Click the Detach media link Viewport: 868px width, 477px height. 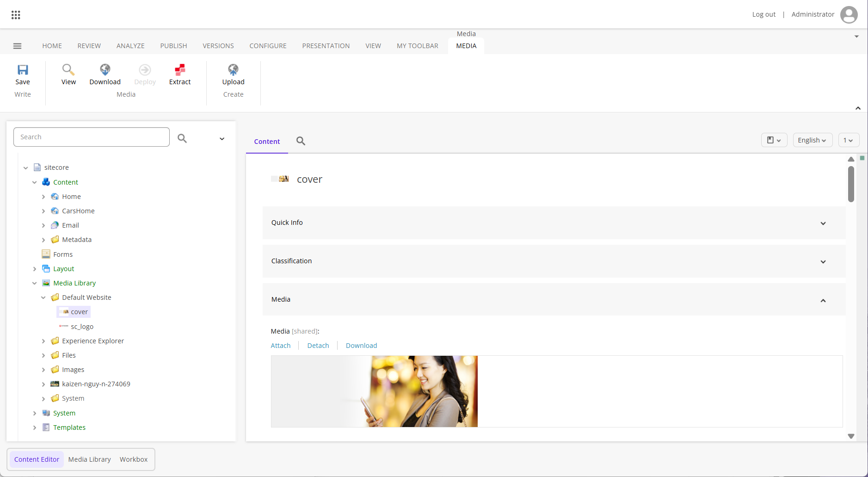pyautogui.click(x=318, y=346)
